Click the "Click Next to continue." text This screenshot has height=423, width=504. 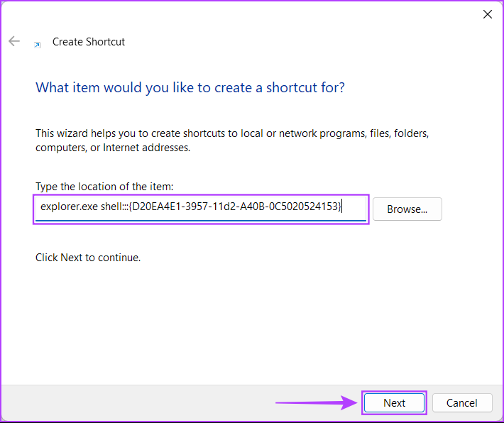pyautogui.click(x=88, y=258)
